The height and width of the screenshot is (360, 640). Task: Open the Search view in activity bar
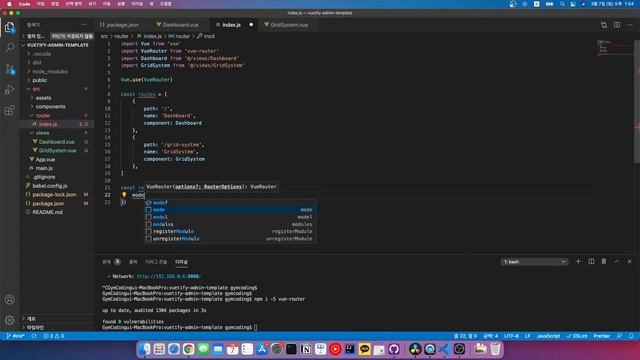pyautogui.click(x=10, y=48)
